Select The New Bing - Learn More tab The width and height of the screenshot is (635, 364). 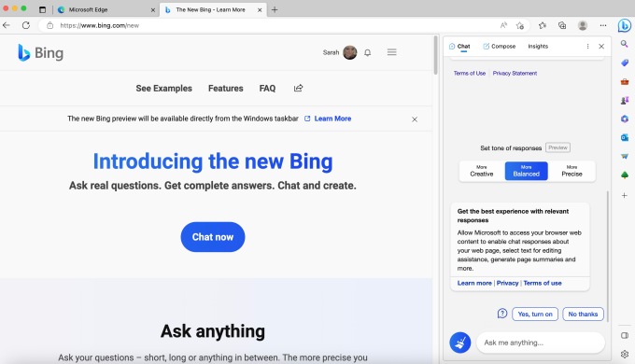click(x=213, y=9)
